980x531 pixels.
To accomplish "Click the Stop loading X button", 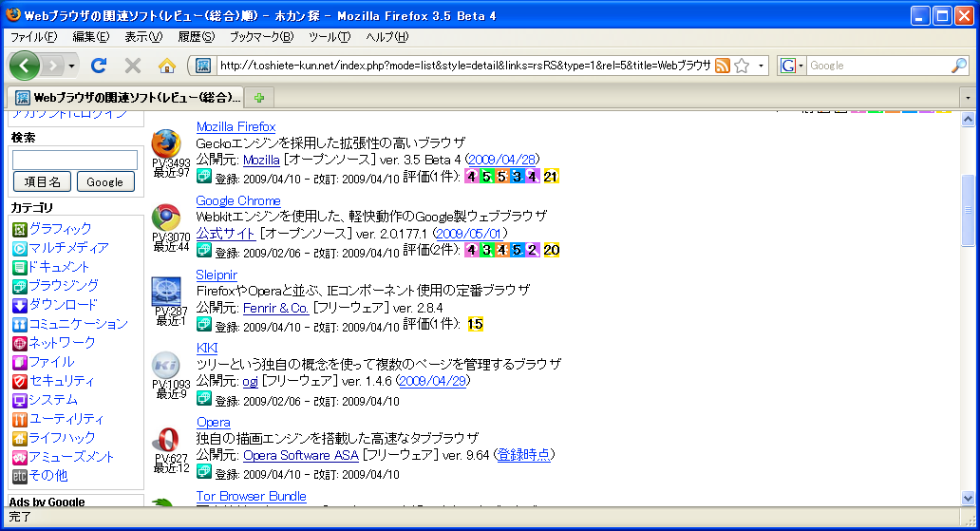I will click(133, 65).
